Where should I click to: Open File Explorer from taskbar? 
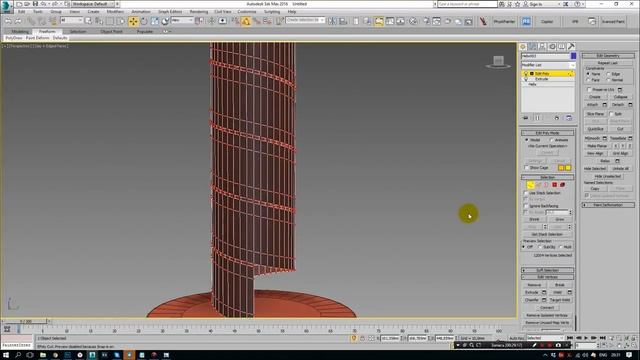coord(42,355)
